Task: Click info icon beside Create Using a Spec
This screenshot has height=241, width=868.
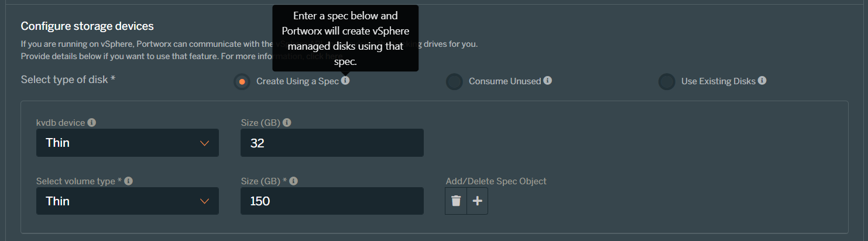Action: (x=345, y=81)
